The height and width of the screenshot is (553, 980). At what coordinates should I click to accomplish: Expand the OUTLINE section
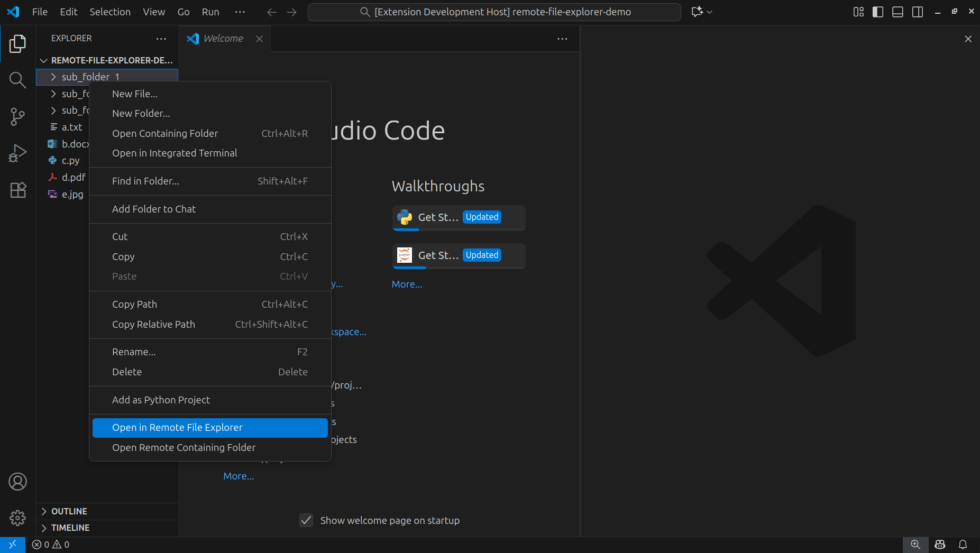coord(107,511)
